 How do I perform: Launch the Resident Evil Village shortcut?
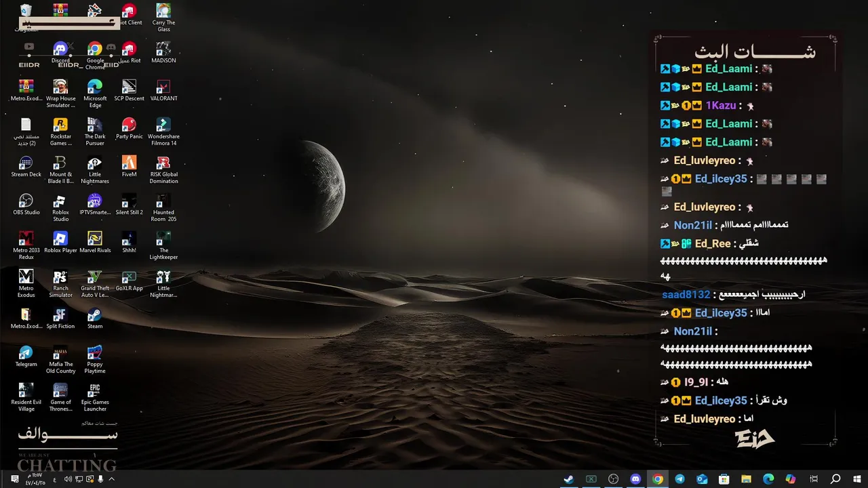pyautogui.click(x=26, y=397)
